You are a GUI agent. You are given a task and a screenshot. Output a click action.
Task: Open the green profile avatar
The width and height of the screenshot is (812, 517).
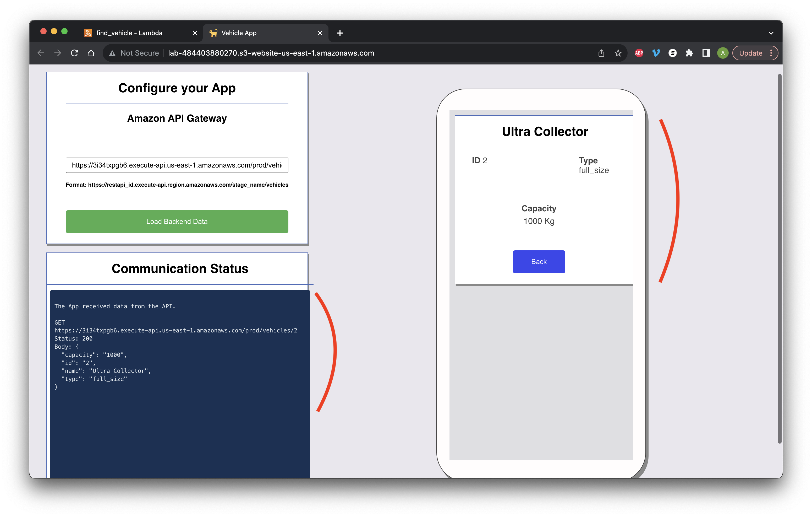pos(723,53)
